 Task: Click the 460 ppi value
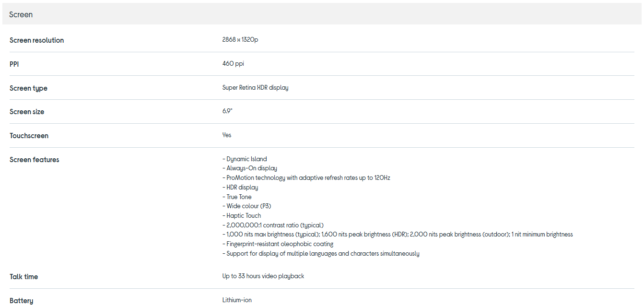233,64
